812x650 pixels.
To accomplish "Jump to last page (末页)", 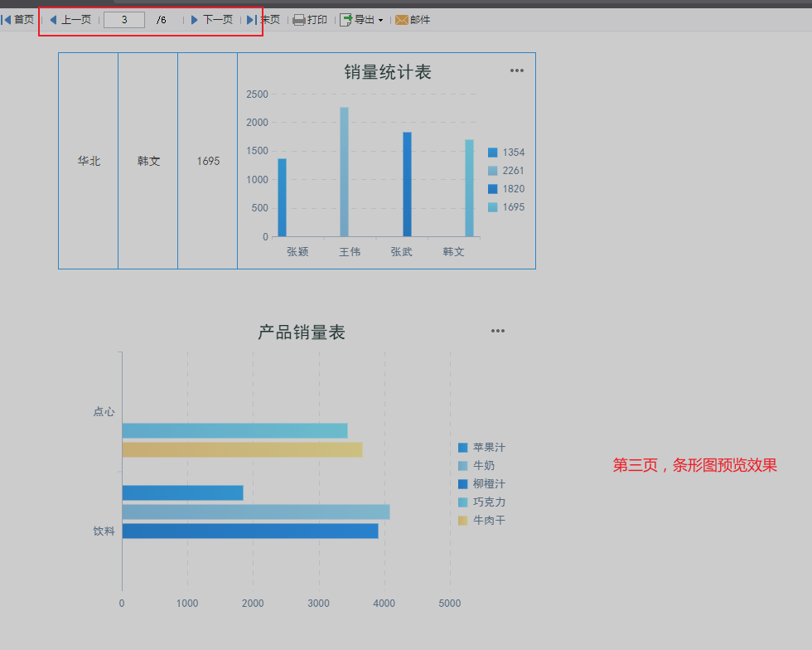I will point(263,20).
